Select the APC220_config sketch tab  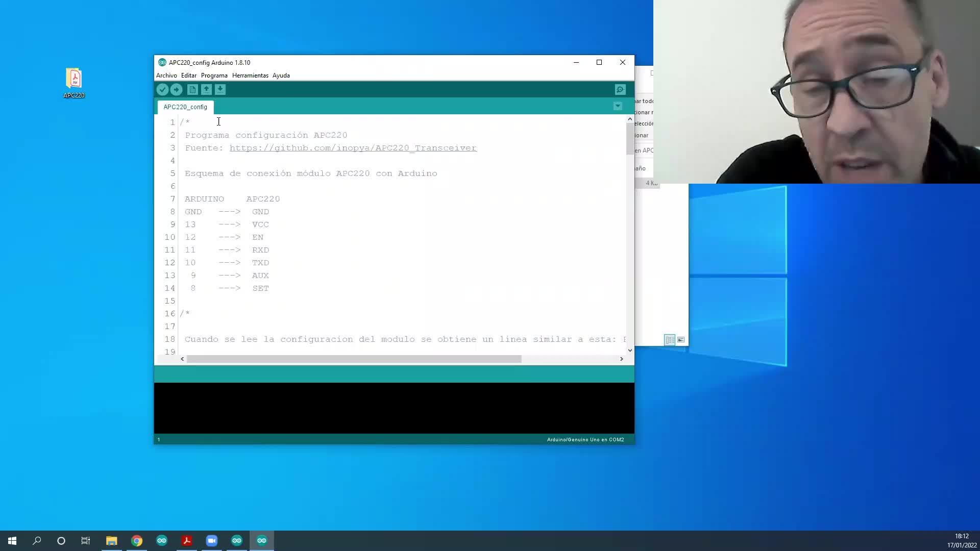point(185,107)
